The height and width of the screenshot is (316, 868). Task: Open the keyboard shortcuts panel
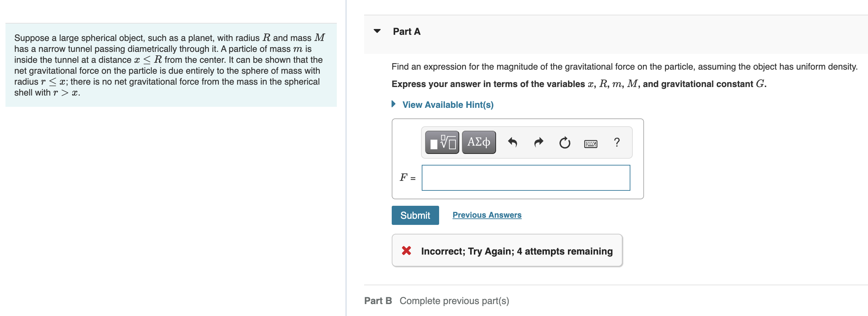coord(590,144)
